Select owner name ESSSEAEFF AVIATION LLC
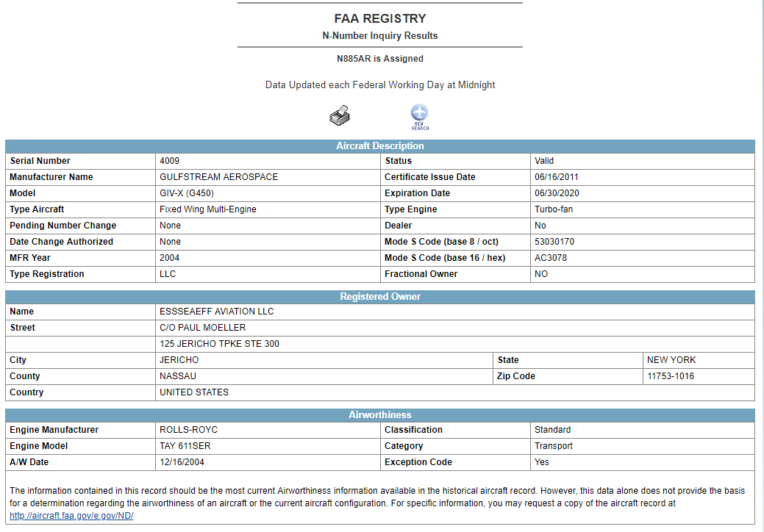The height and width of the screenshot is (532, 764). pos(217,311)
